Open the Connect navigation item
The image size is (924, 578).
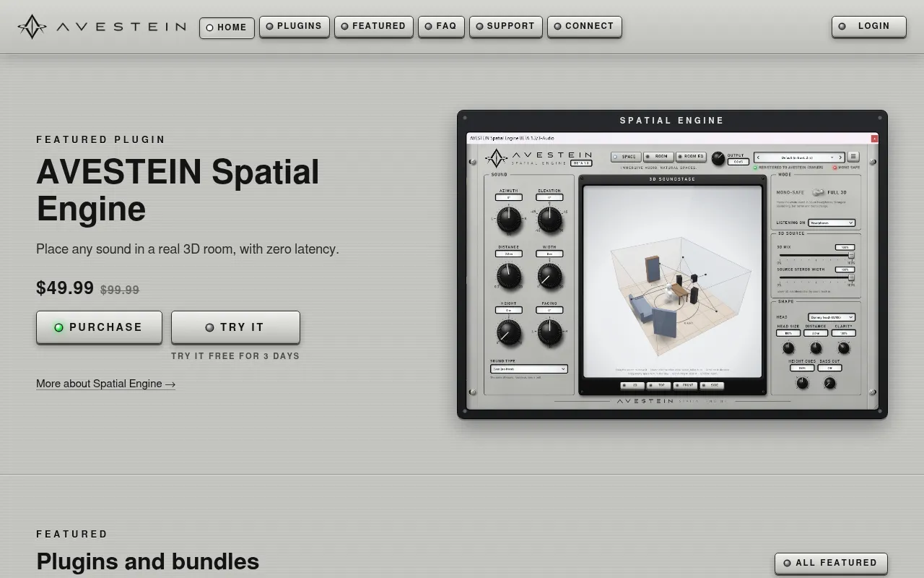[585, 27]
